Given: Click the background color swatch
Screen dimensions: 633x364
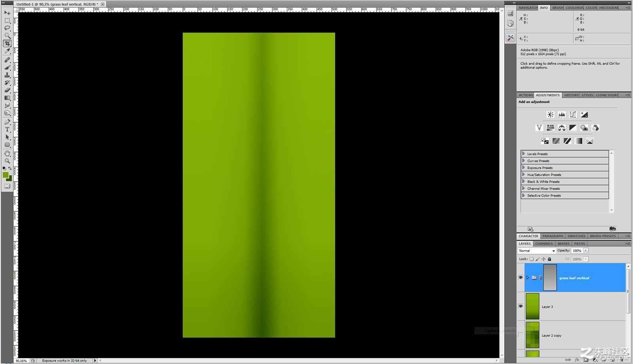Looking at the screenshot, I should pyautogui.click(x=10, y=179).
